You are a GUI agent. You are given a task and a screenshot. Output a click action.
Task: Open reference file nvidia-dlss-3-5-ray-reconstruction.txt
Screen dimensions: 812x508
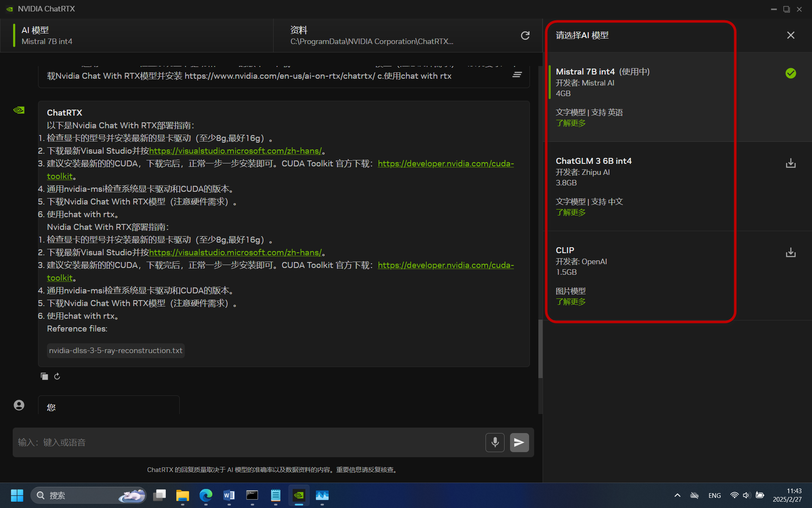115,351
